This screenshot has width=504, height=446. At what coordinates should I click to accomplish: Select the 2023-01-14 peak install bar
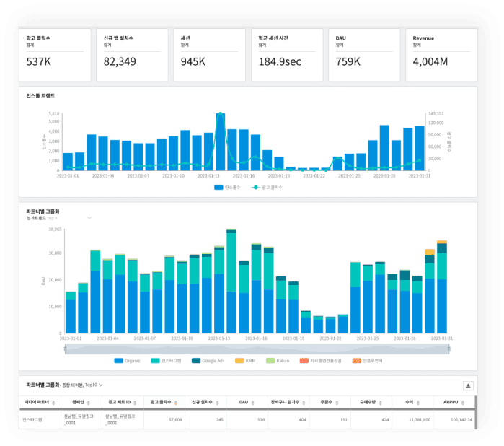coord(220,141)
